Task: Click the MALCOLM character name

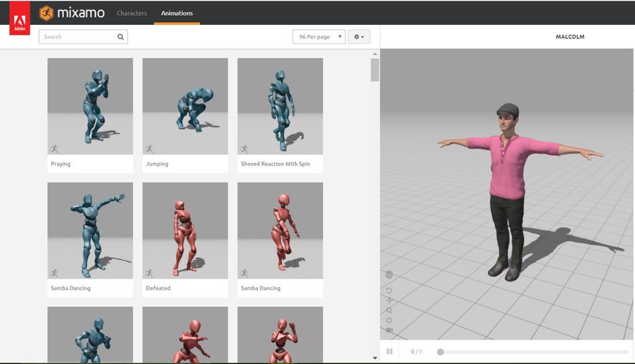Action: pos(570,37)
